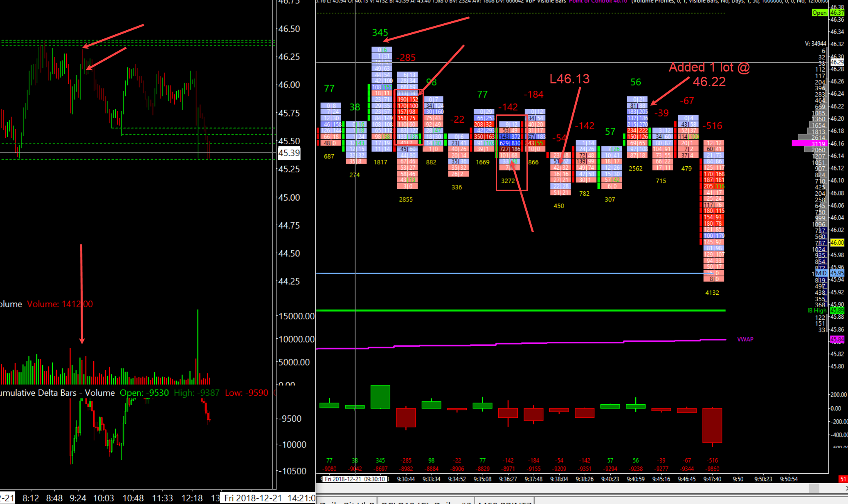Screen dimensions: 848x504
Task: Click the 9:47:40 time axis label
Action: [x=712, y=479]
